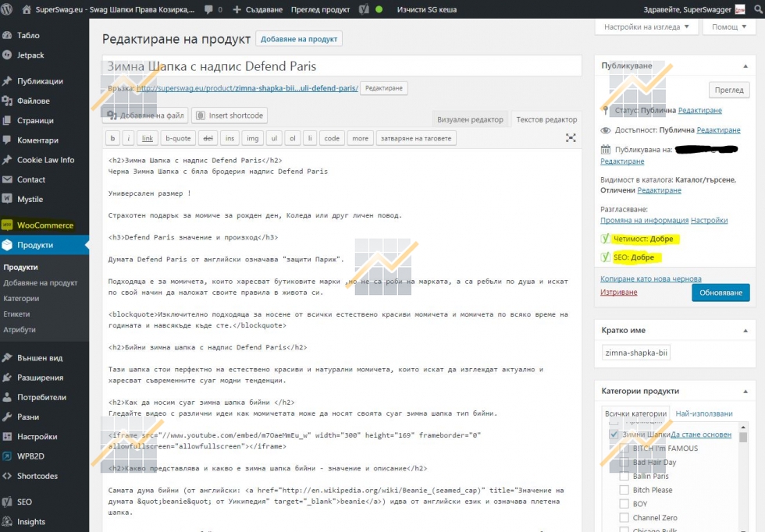The image size is (765, 532).
Task: Click the blue Обновяване button
Action: pyautogui.click(x=721, y=293)
